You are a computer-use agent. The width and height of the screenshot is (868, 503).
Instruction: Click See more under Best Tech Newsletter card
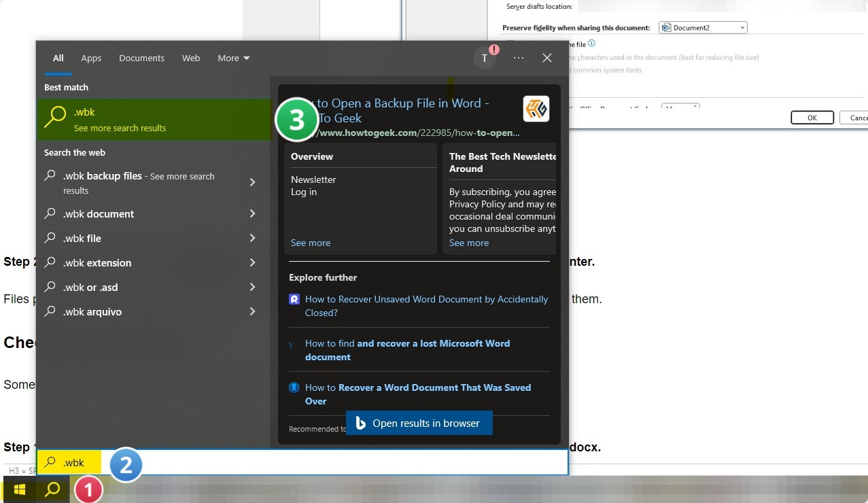click(x=469, y=243)
